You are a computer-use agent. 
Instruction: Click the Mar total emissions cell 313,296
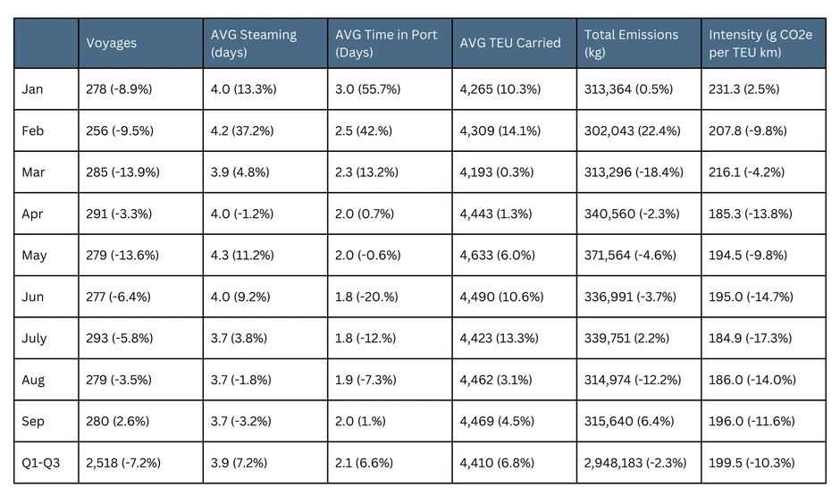click(632, 172)
